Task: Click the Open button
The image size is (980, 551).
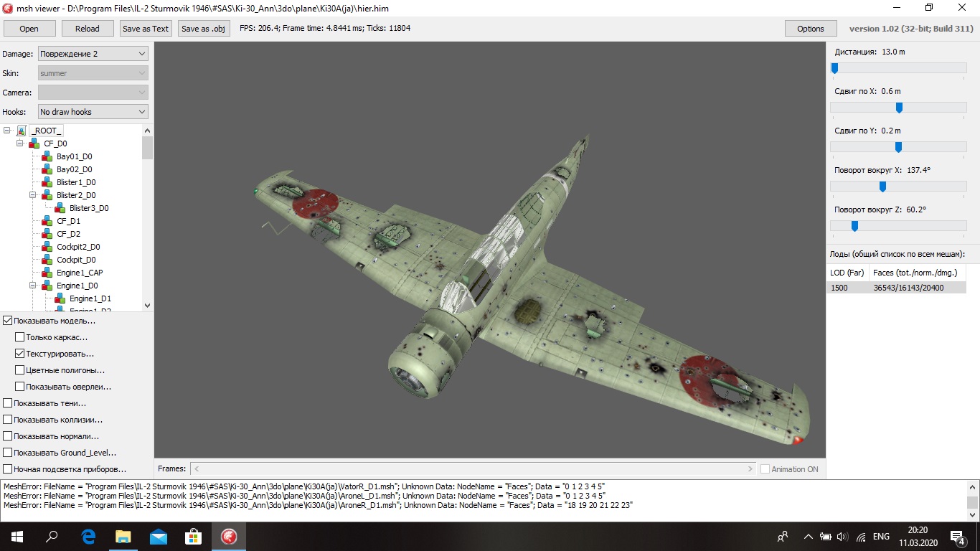Action: coord(29,29)
